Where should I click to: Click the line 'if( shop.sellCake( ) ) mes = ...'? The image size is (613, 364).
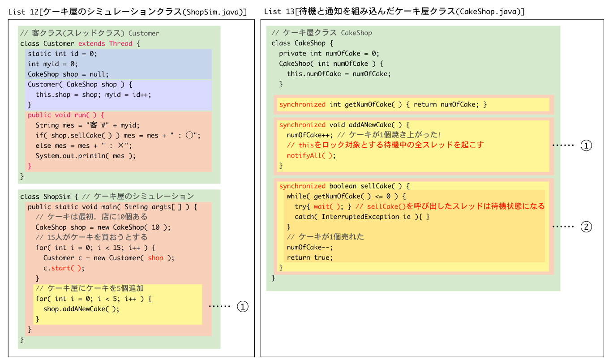pos(118,136)
